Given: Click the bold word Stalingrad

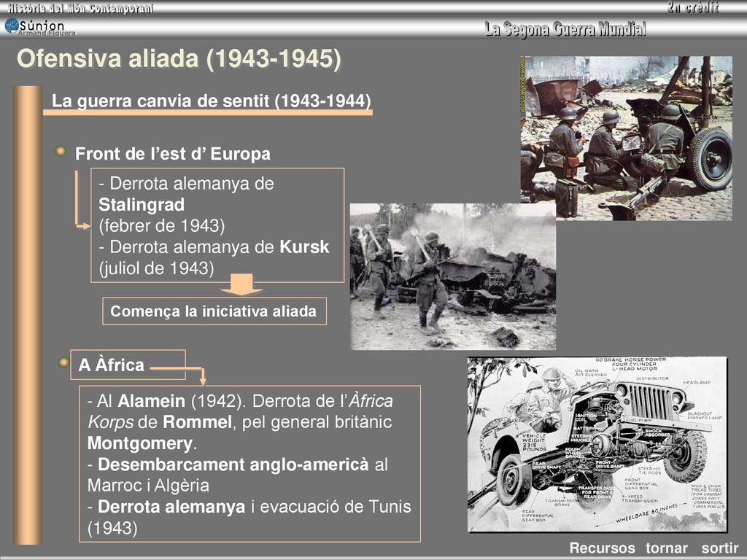Looking at the screenshot, I should [x=142, y=205].
